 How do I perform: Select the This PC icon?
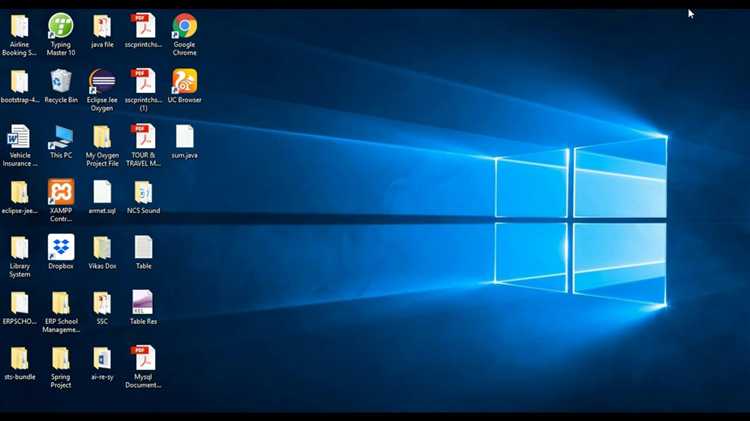point(61,142)
